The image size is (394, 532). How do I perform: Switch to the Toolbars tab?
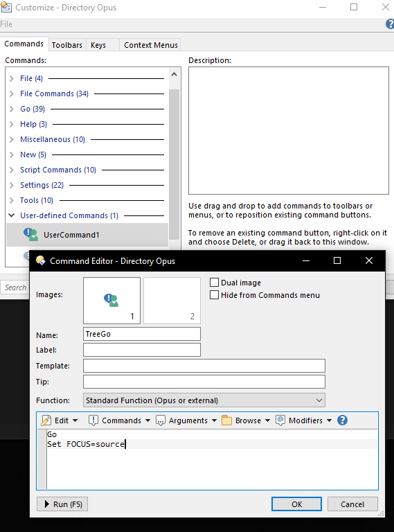tap(67, 45)
